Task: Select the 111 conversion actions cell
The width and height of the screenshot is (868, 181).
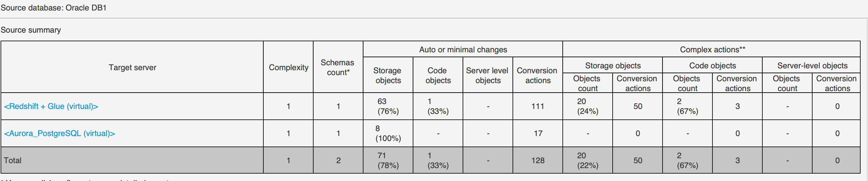Action: pyautogui.click(x=537, y=106)
